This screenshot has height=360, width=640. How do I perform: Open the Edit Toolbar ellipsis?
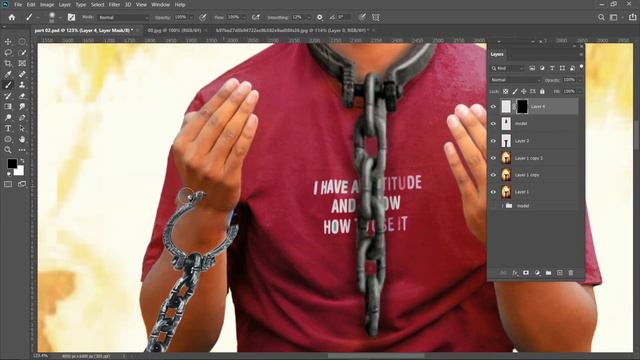coord(22,150)
